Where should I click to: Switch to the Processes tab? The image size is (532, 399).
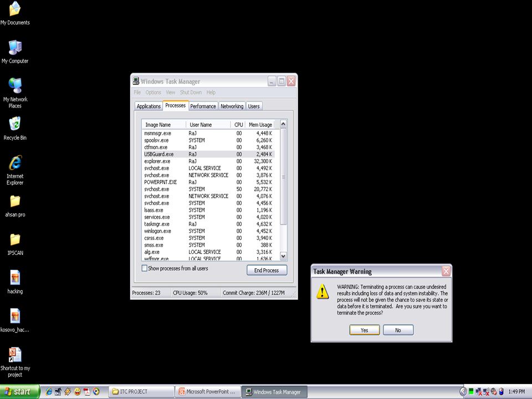click(x=176, y=105)
